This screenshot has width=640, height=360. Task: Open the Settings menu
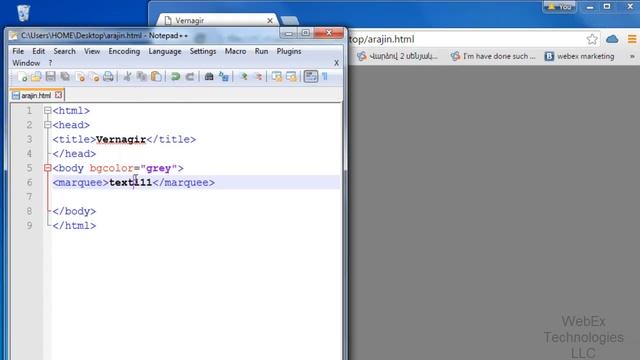203,51
